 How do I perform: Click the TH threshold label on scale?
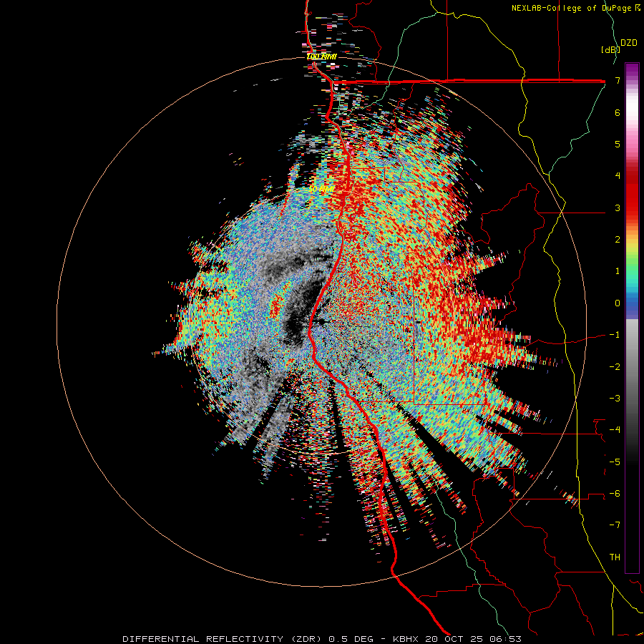click(615, 557)
